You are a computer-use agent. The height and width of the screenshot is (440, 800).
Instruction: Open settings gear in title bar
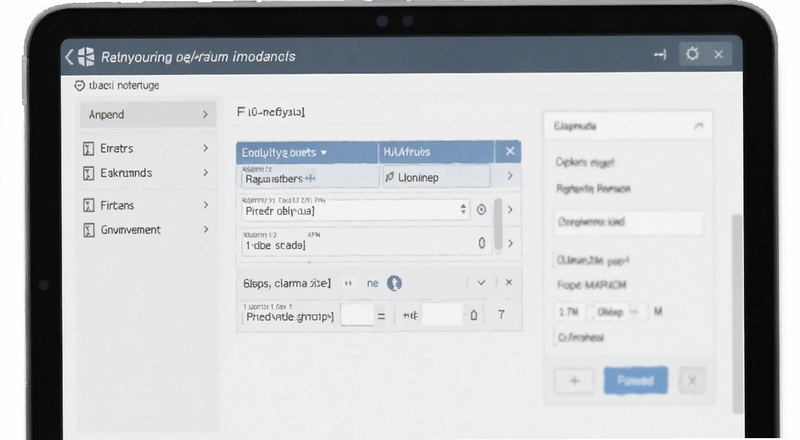coord(692,54)
